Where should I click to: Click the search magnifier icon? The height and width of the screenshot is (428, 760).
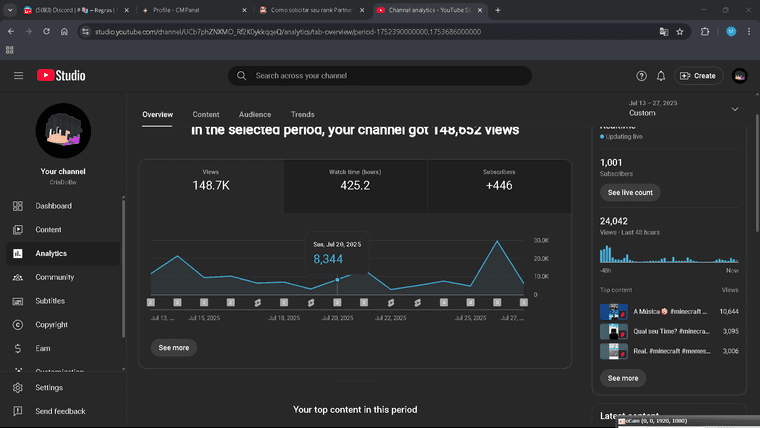241,76
